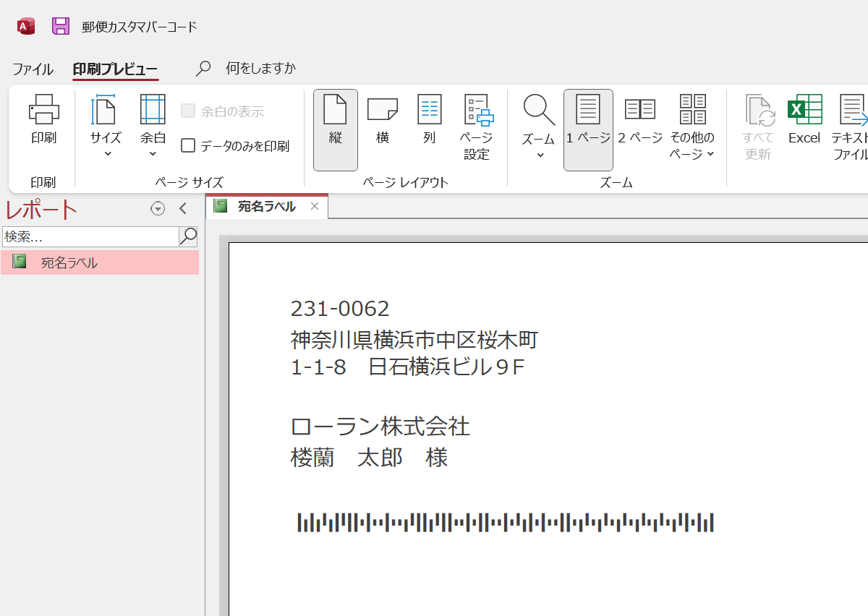Collapse the レポート navigation pane

[183, 208]
